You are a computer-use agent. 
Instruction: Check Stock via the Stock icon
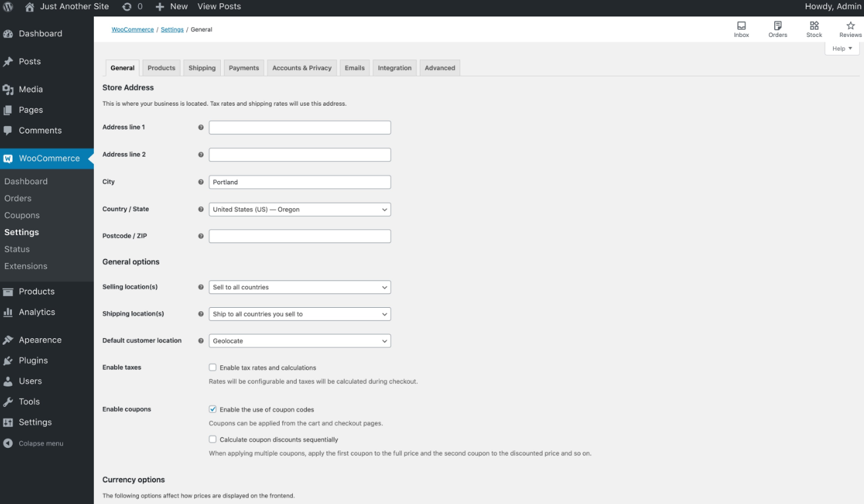814,29
